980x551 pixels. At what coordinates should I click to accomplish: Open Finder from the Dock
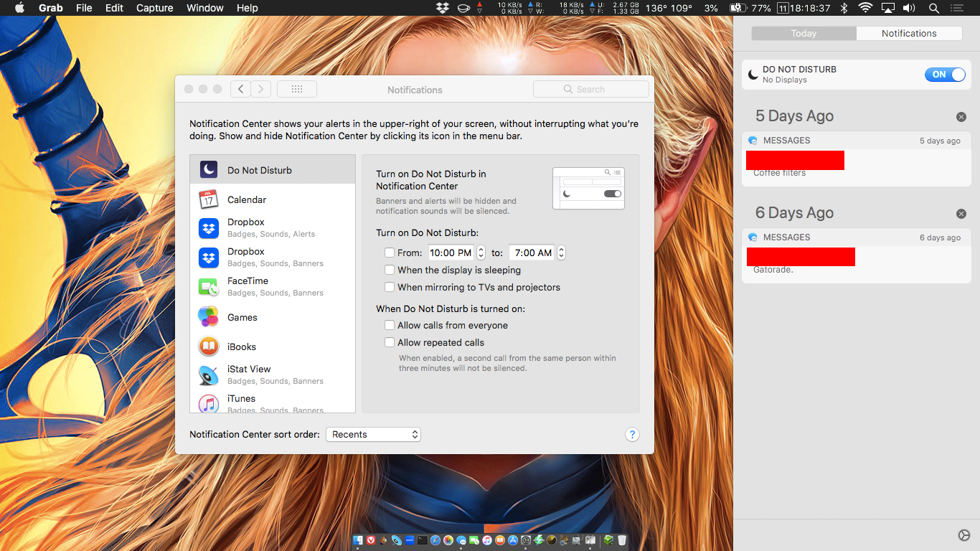coord(358,540)
